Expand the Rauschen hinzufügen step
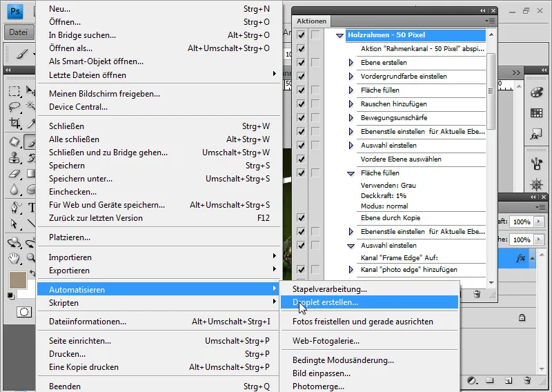Image resolution: width=552 pixels, height=392 pixels. coord(351,104)
